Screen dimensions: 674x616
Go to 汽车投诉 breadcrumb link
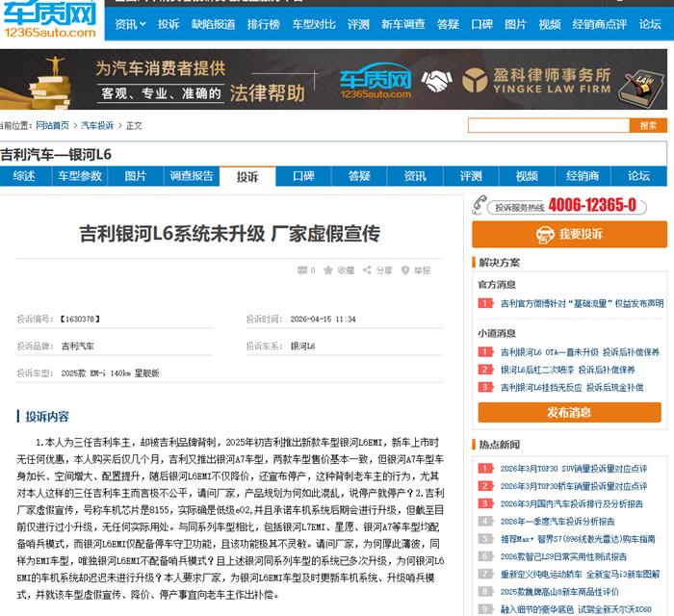coord(96,126)
